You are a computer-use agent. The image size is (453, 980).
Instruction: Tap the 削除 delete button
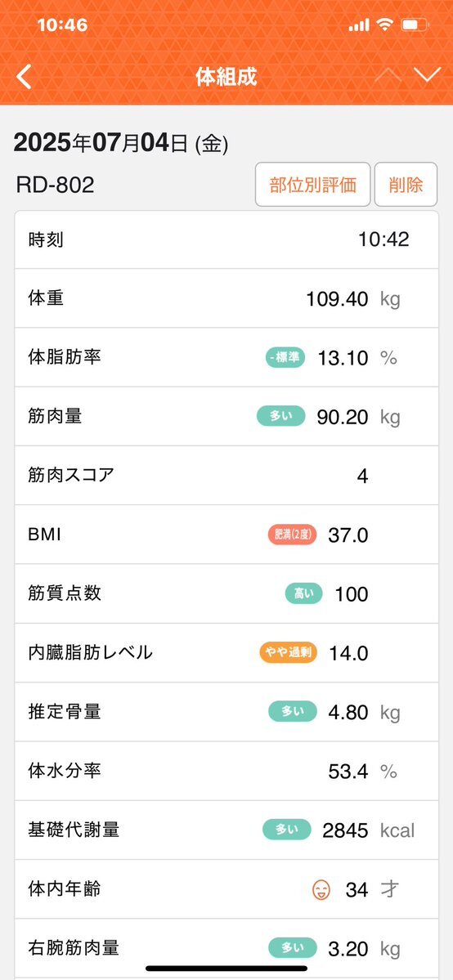point(406,185)
